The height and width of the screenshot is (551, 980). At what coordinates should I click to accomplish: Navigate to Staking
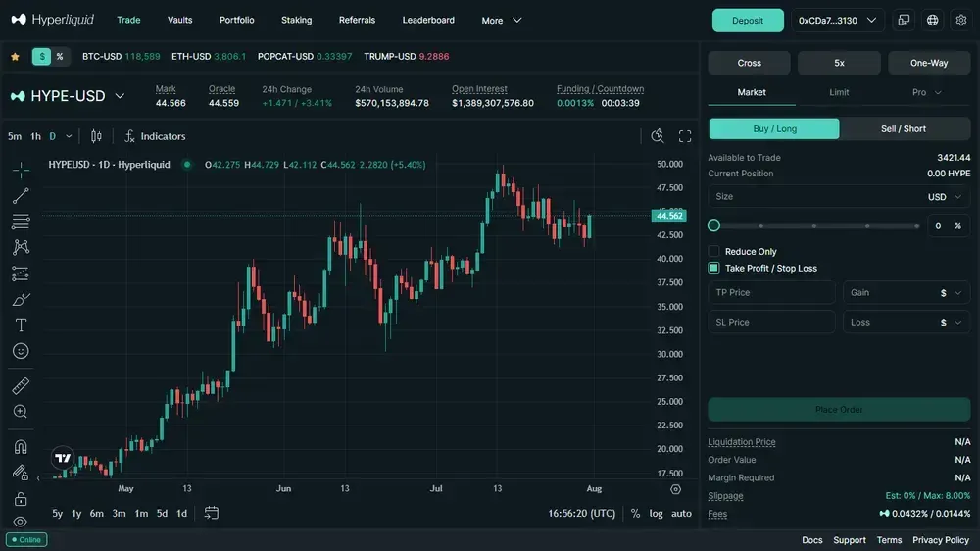pos(296,20)
